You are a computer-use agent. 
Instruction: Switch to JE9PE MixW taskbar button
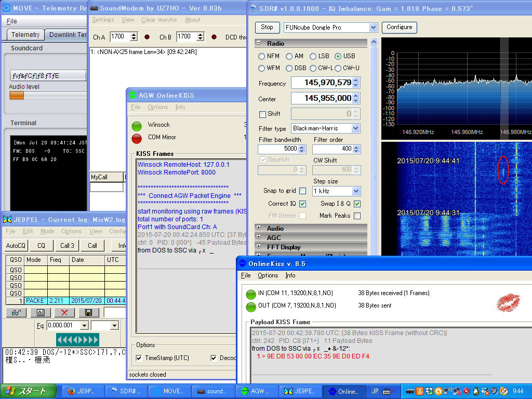click(300, 391)
